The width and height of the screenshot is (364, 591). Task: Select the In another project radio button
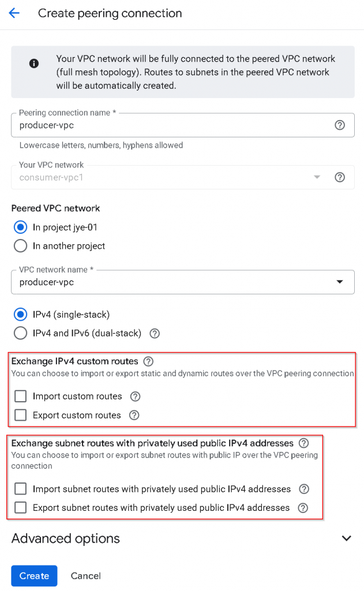(21, 246)
